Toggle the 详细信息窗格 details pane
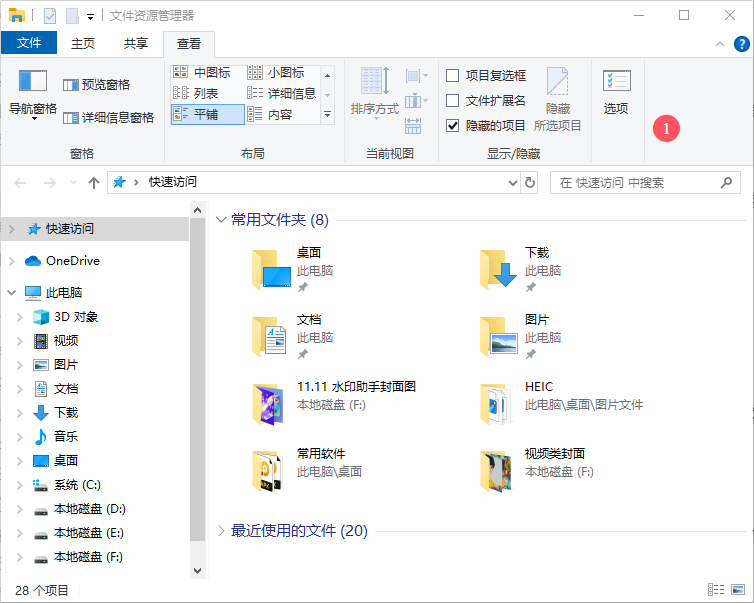 coord(109,117)
